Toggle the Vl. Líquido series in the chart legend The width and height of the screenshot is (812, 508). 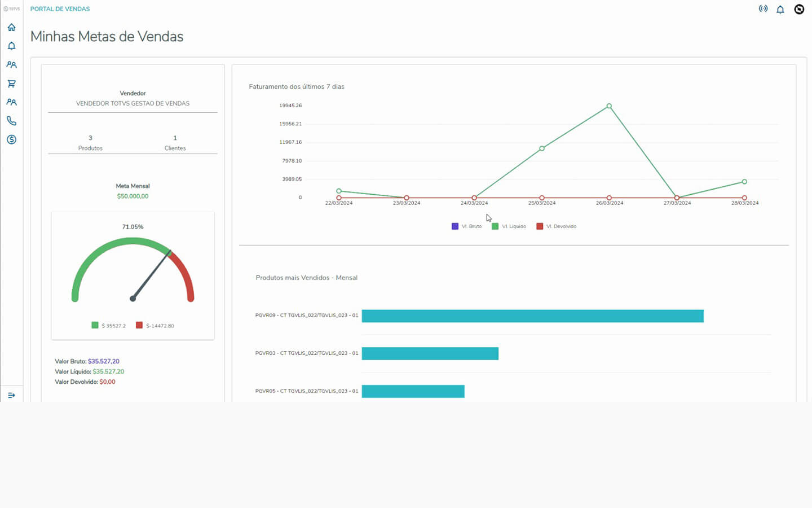[x=509, y=226]
